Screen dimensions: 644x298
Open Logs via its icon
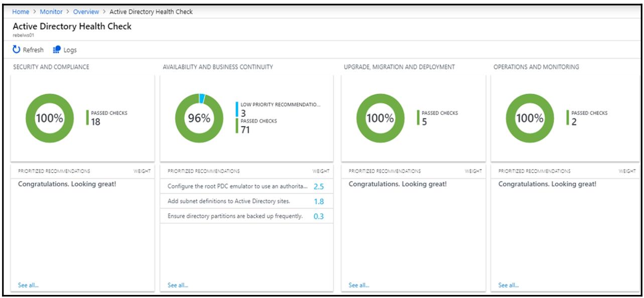coord(57,50)
